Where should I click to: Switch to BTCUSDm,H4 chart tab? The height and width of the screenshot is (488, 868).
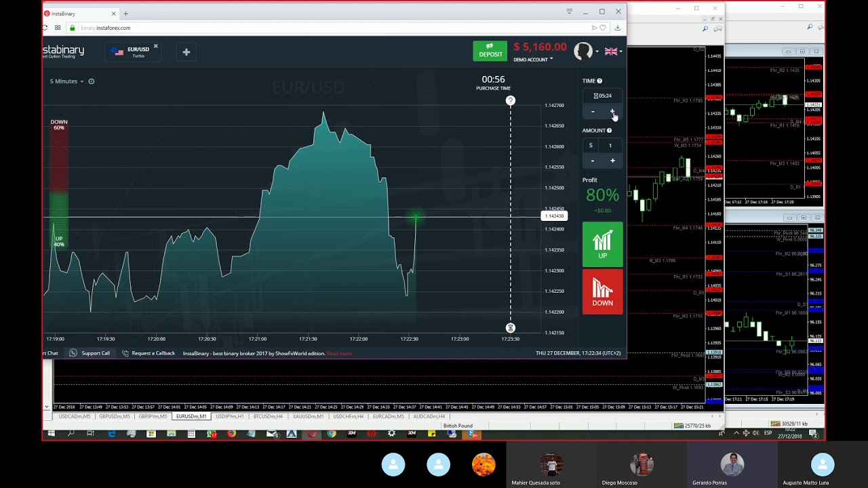coord(268,416)
